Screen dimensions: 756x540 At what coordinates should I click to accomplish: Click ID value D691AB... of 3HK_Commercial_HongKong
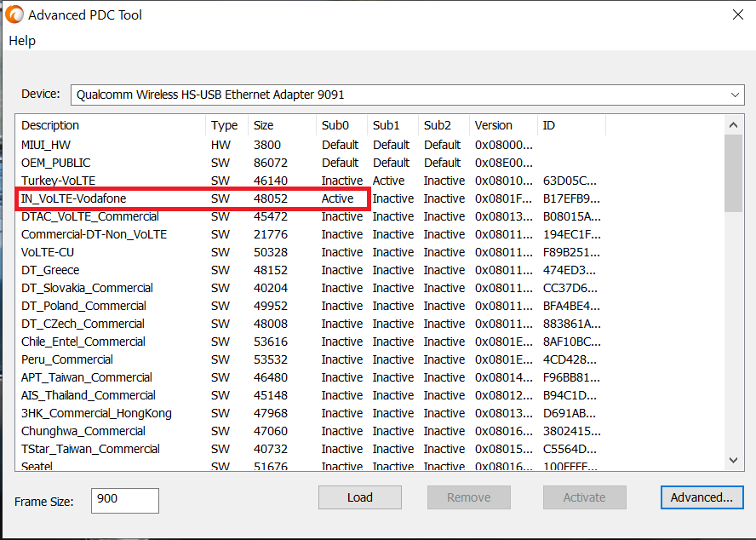point(570,412)
